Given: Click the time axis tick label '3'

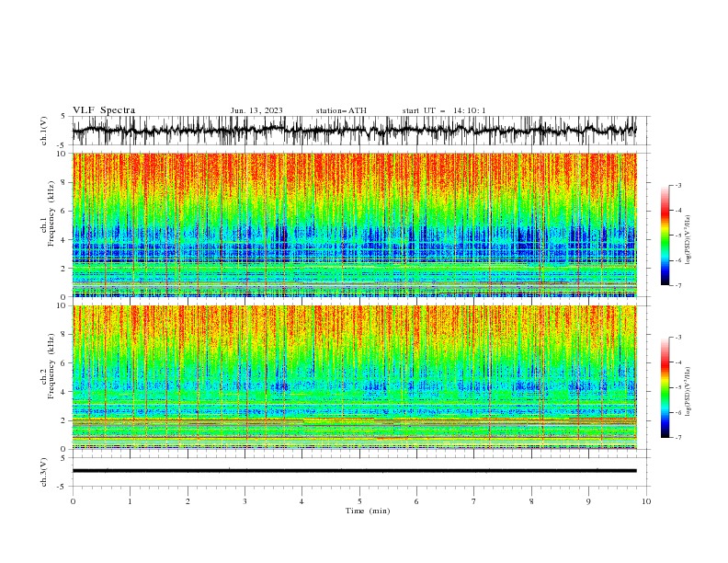Looking at the screenshot, I should click(x=245, y=501).
